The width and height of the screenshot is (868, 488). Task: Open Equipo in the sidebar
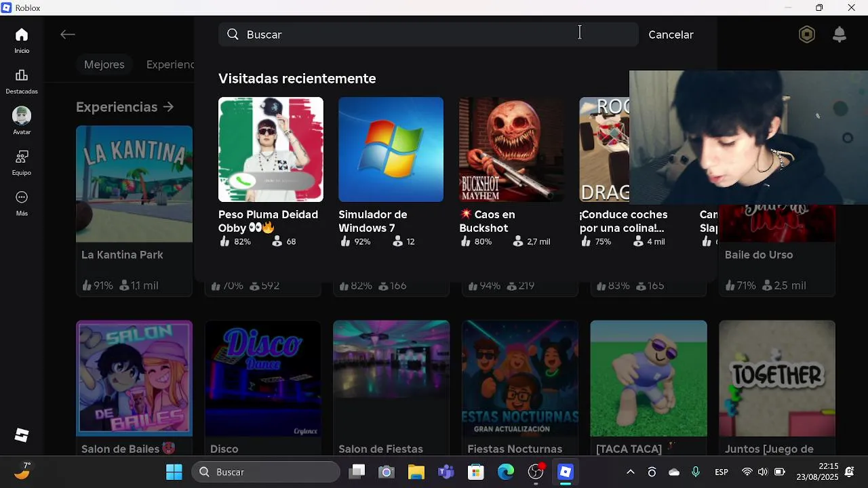coord(22,162)
